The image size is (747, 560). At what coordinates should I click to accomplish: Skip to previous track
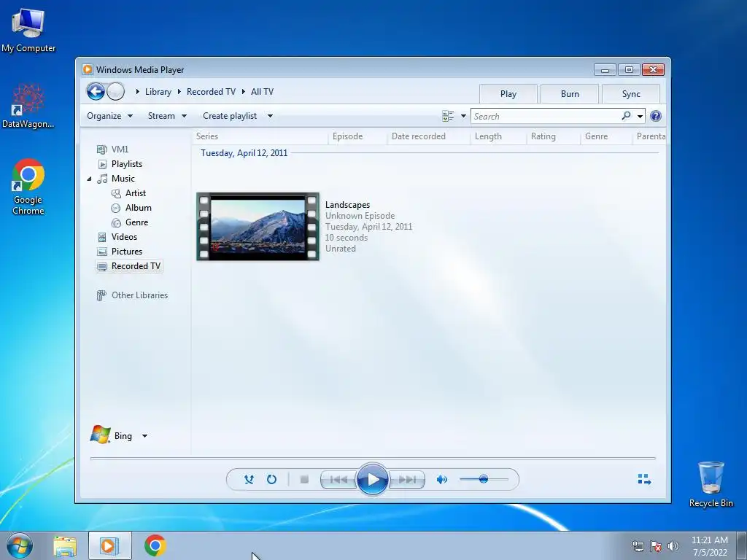pos(338,479)
